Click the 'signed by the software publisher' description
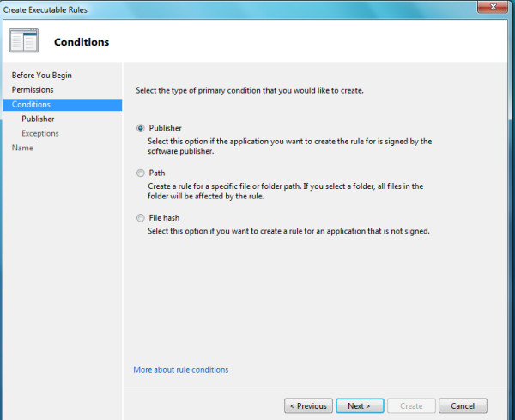515x420 pixels. [x=290, y=146]
